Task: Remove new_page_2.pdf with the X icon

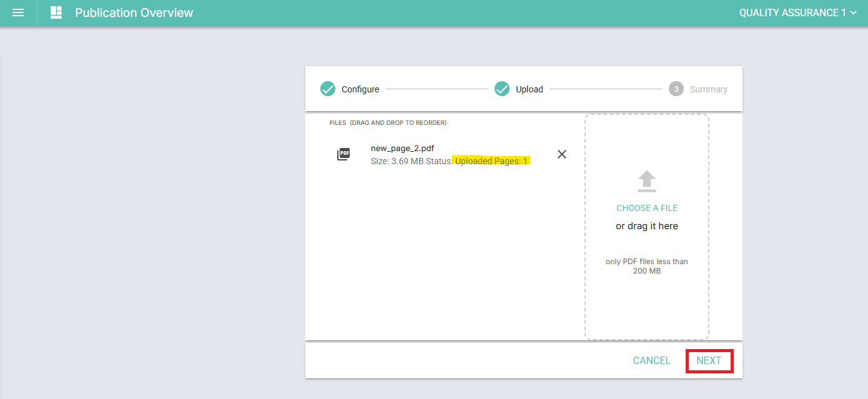Action: click(x=562, y=154)
